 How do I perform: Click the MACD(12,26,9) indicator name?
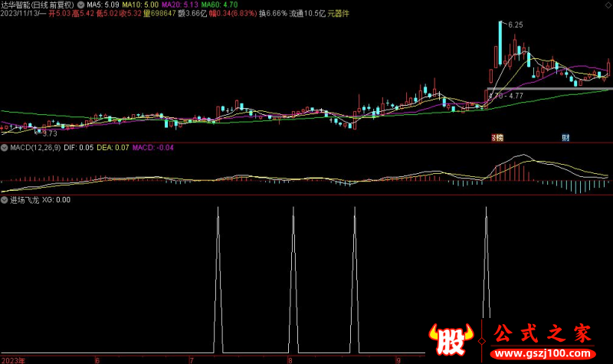click(35, 148)
